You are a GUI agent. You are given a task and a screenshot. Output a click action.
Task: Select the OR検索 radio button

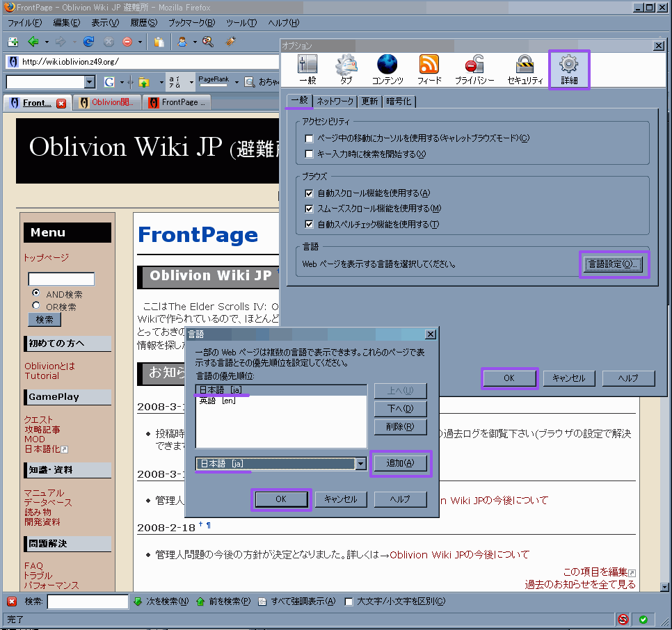pos(36,306)
